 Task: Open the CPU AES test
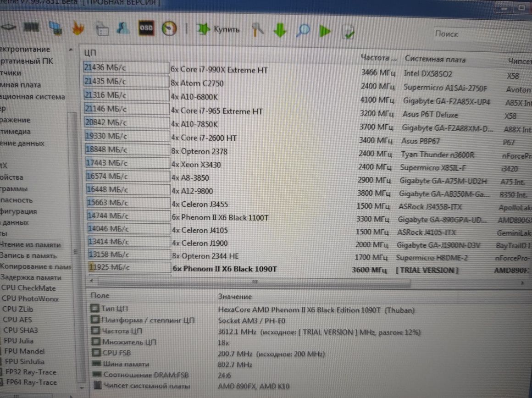(x=17, y=320)
